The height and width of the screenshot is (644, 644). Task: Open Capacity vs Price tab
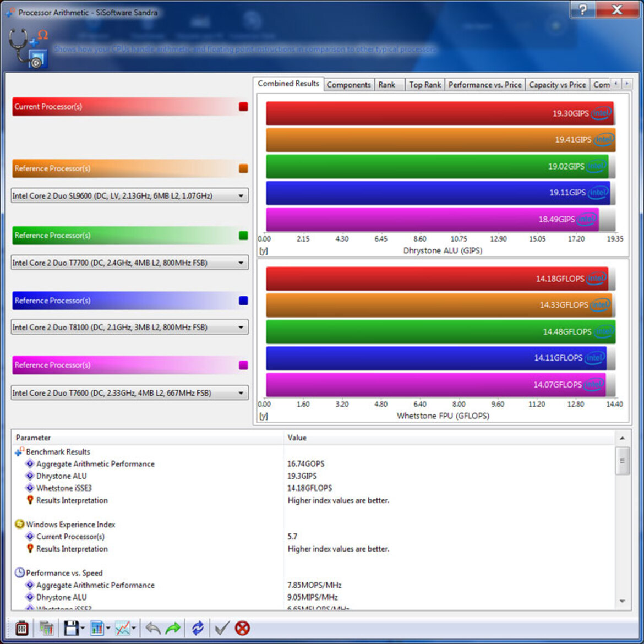[x=558, y=85]
